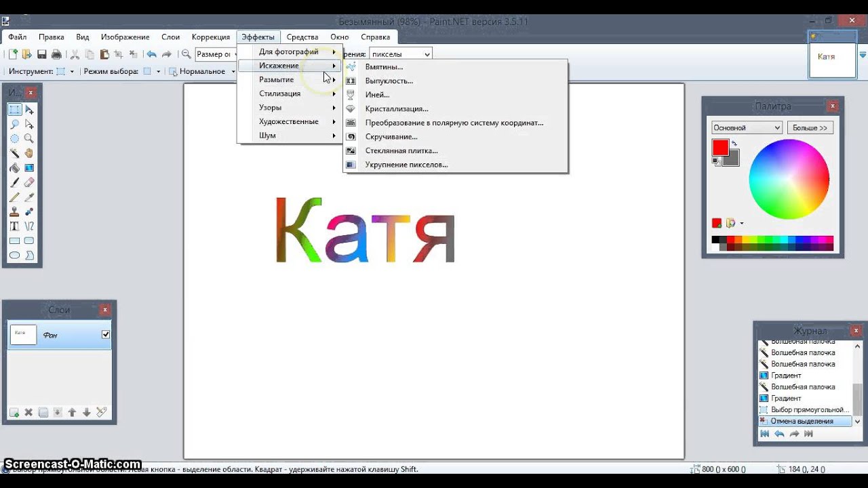The width and height of the screenshot is (868, 488).
Task: Select the Ellipse Select tool
Action: click(14, 138)
